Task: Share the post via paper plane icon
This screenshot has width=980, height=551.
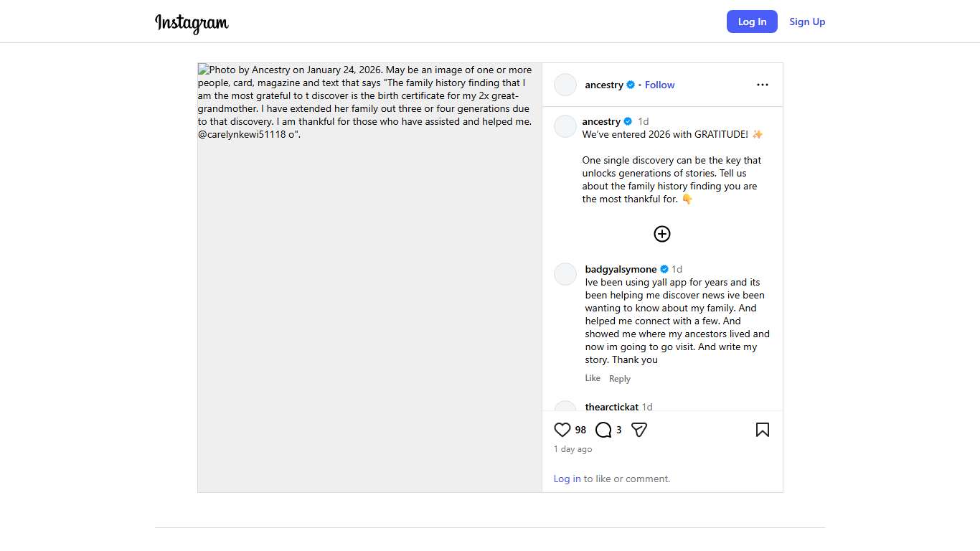Action: pos(639,430)
